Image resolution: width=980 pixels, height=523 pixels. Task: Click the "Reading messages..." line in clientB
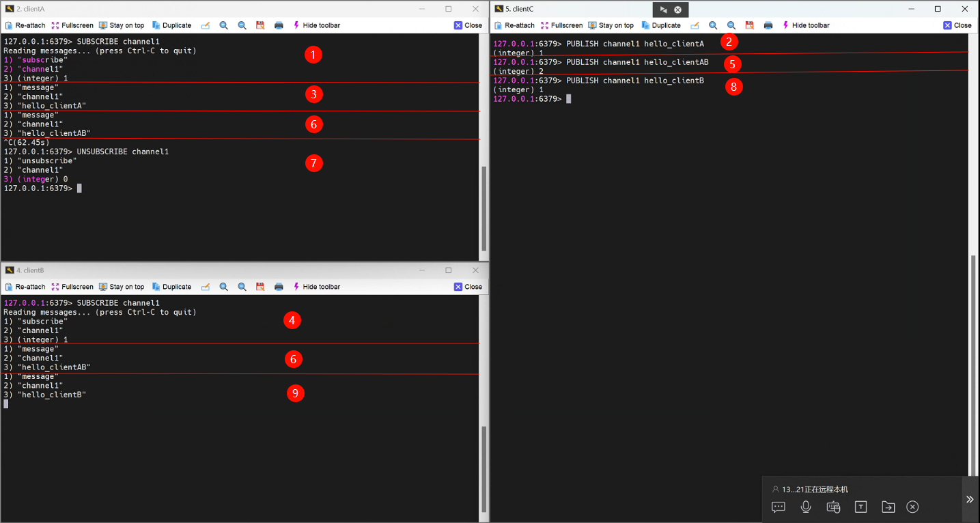tap(100, 312)
